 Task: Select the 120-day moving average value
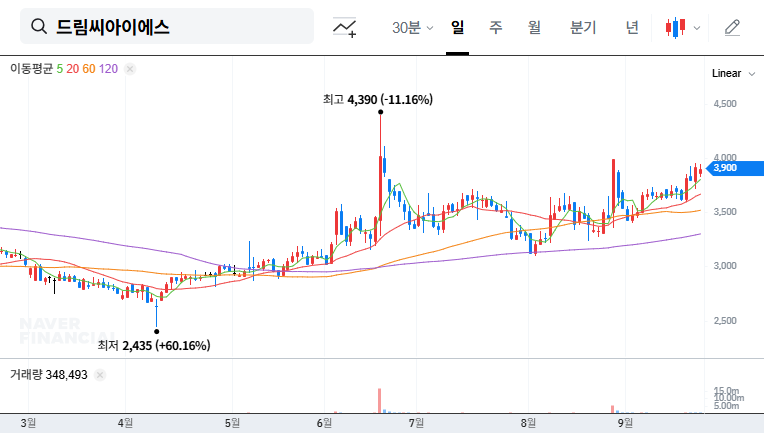coord(108,69)
